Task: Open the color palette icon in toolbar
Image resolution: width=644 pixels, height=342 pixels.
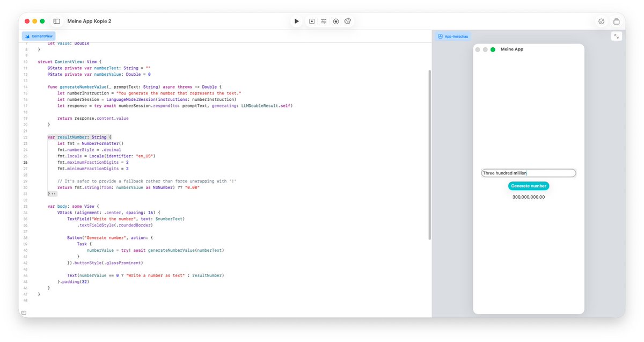Action: click(348, 21)
